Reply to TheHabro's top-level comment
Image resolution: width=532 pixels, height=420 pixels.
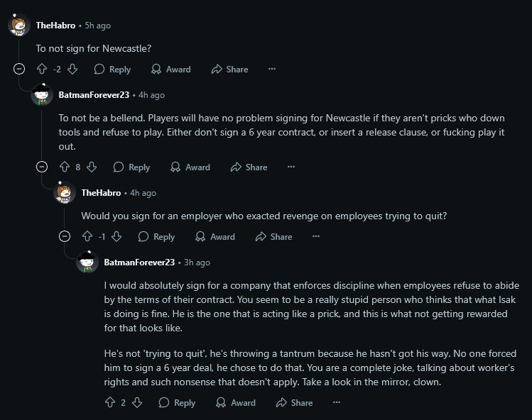pos(112,70)
